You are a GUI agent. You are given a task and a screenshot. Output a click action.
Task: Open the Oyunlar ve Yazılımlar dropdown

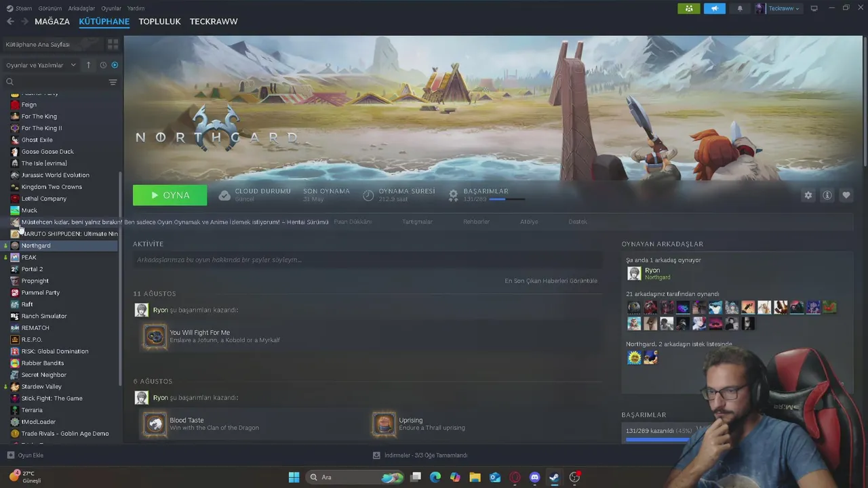pos(41,65)
